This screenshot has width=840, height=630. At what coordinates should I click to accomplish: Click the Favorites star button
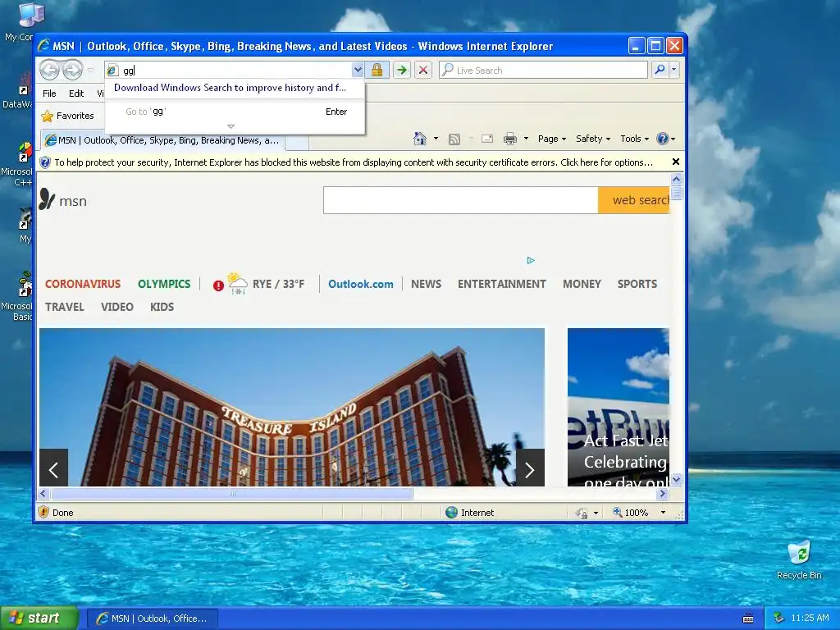coord(67,116)
